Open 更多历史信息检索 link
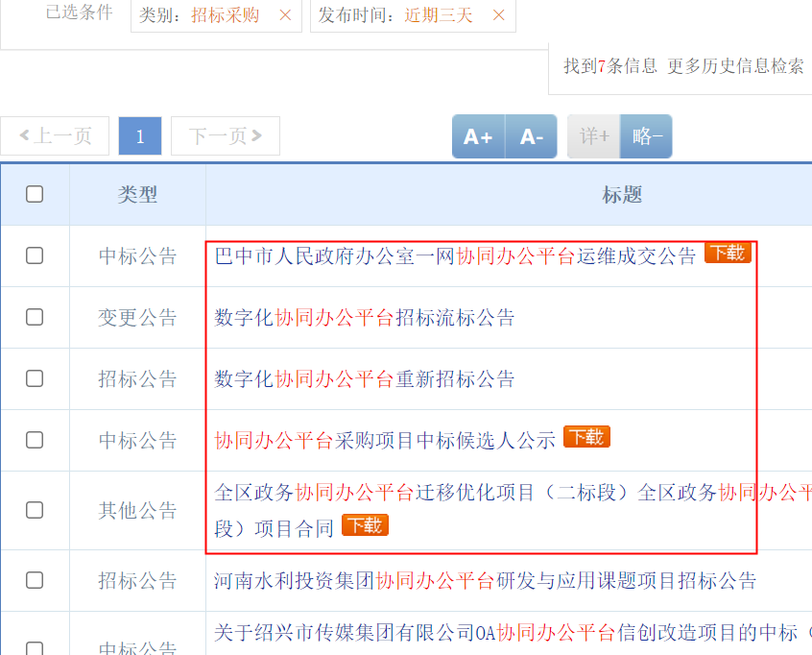This screenshot has width=812, height=655. click(x=735, y=66)
